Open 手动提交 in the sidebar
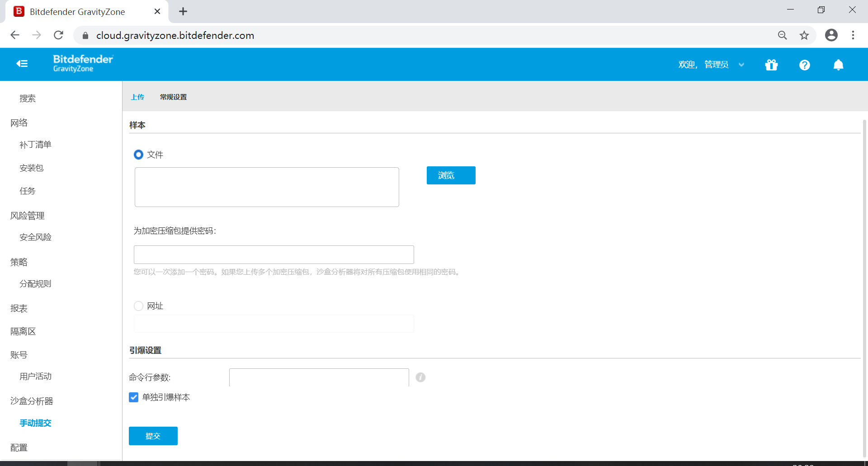868x466 pixels. [35, 423]
